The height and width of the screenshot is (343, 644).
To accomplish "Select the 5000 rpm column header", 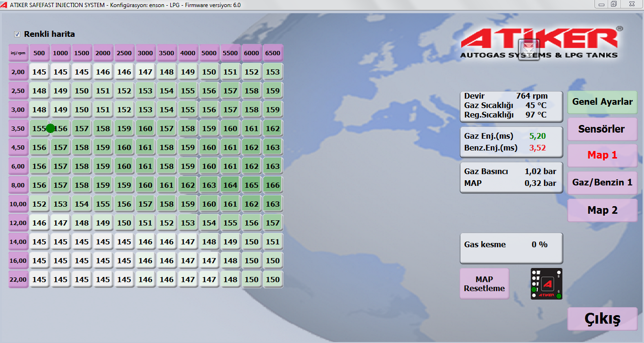I will pos(209,53).
